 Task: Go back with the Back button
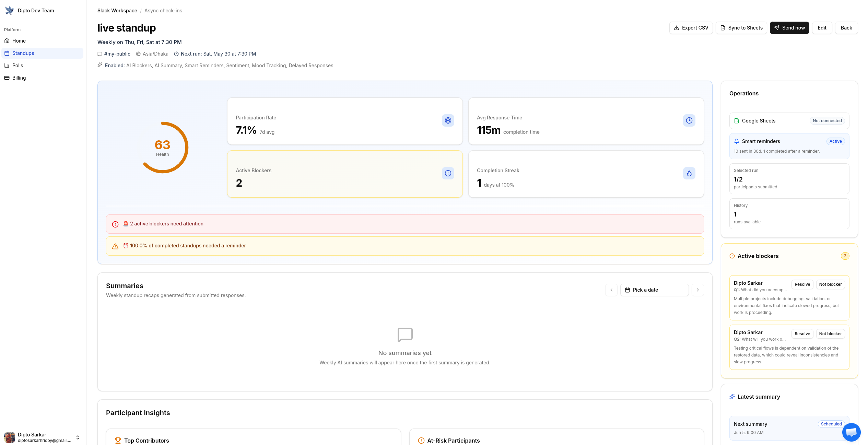pyautogui.click(x=846, y=28)
